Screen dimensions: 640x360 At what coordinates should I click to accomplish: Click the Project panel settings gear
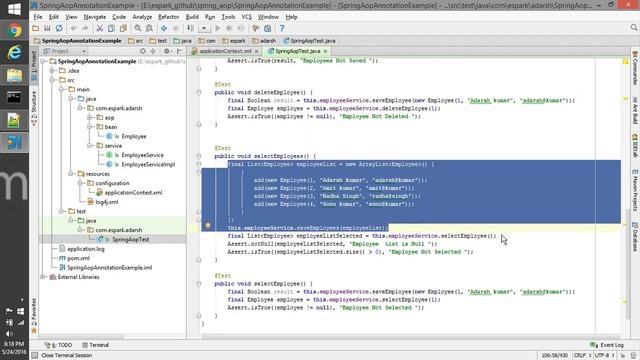tap(167, 51)
